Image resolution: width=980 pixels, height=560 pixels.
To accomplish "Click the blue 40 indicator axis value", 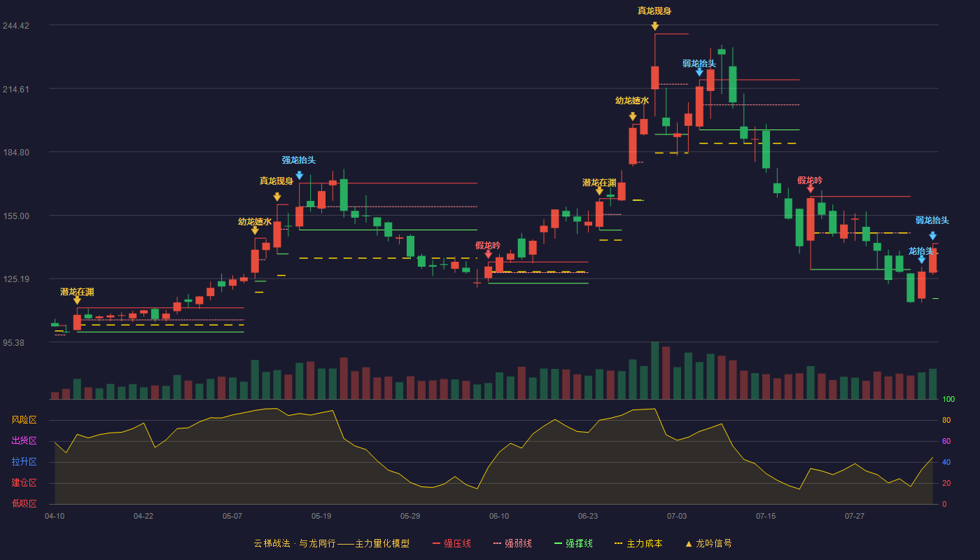I will click(x=946, y=462).
